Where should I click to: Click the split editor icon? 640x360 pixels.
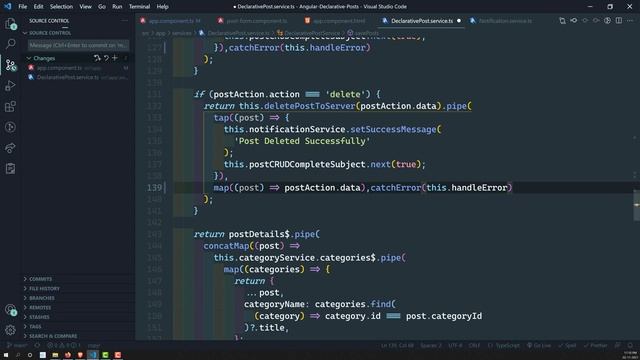tap(619, 20)
